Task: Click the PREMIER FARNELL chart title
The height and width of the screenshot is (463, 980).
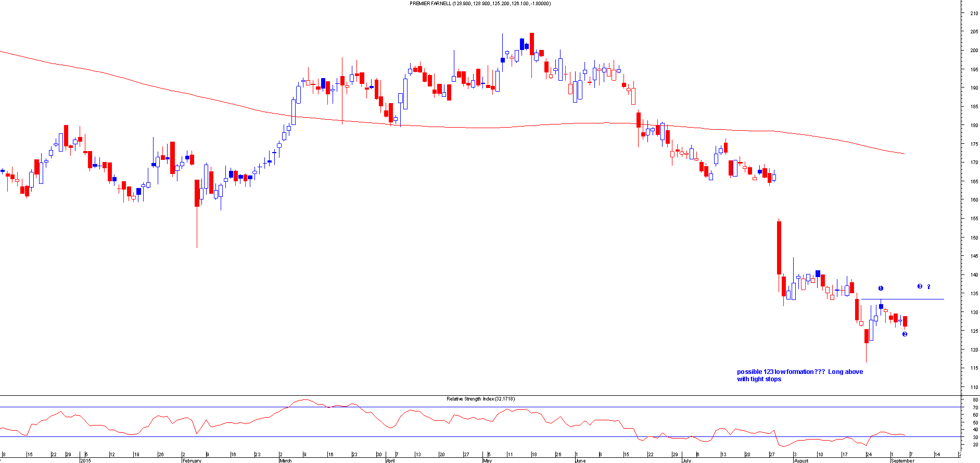Action: [x=480, y=4]
